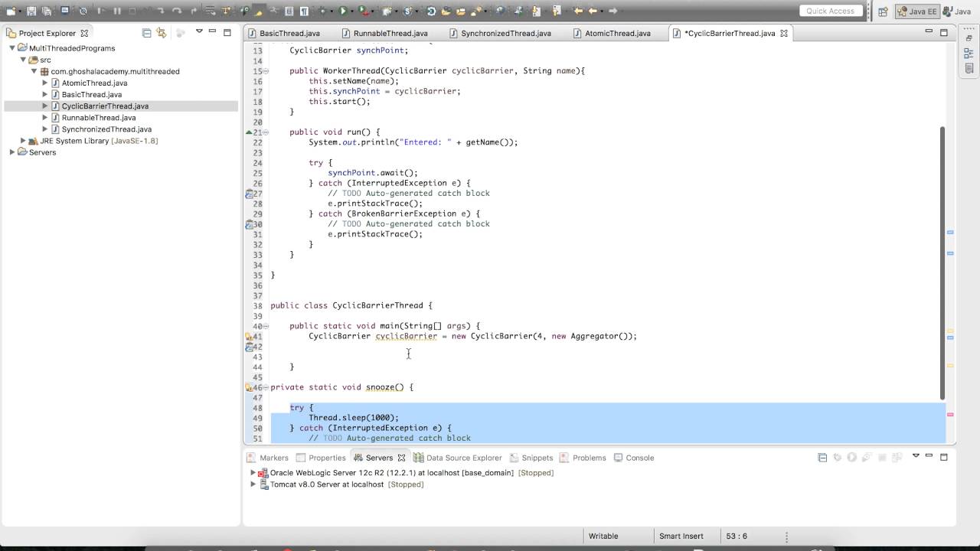Click the Debug bug icon
Viewport: 980px width, 551px height.
(x=322, y=11)
